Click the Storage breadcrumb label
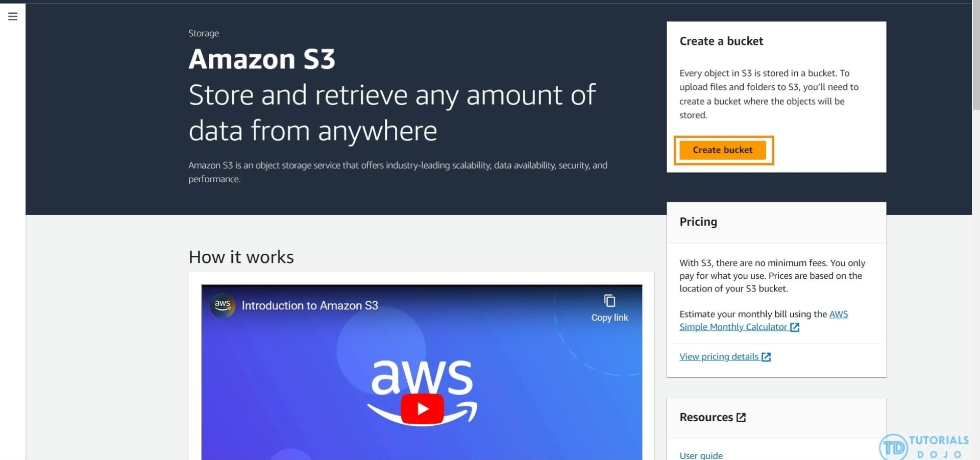 tap(204, 33)
